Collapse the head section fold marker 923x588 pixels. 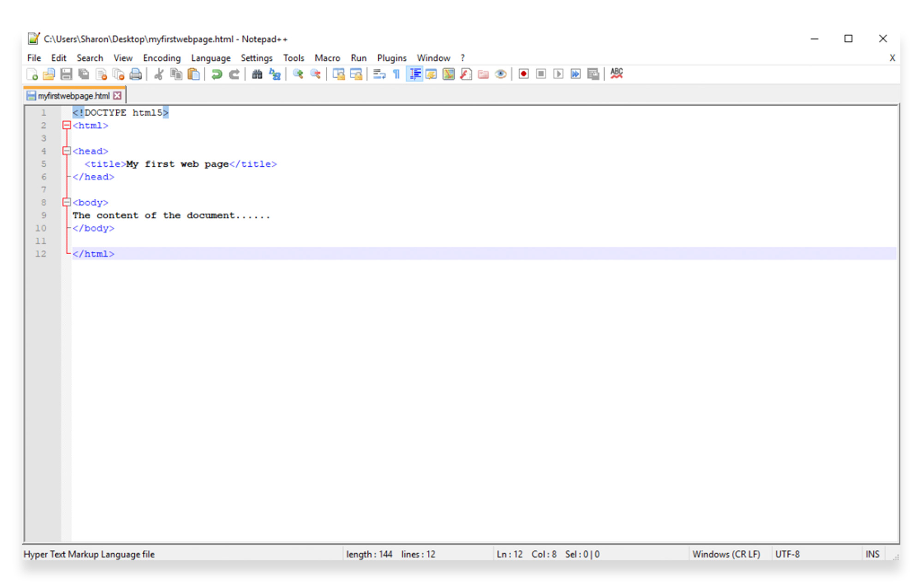66,151
